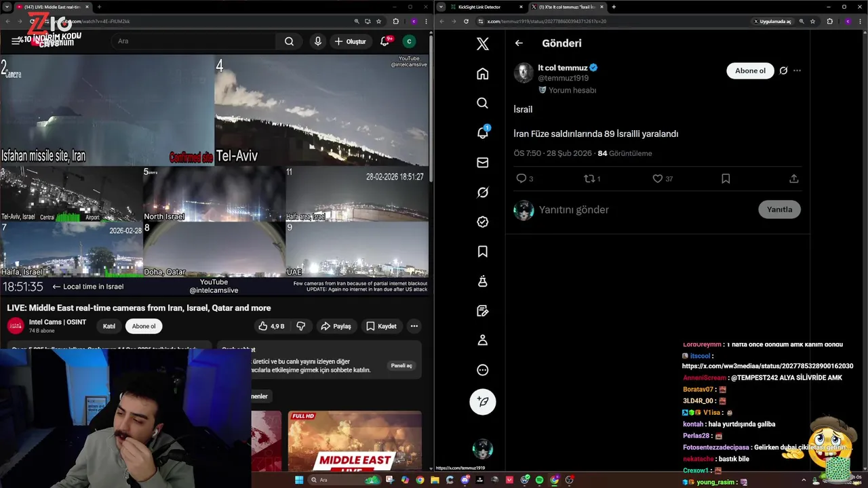
Task: Open MIDDLE EAST LIVE recommended thumbnail
Action: click(355, 441)
